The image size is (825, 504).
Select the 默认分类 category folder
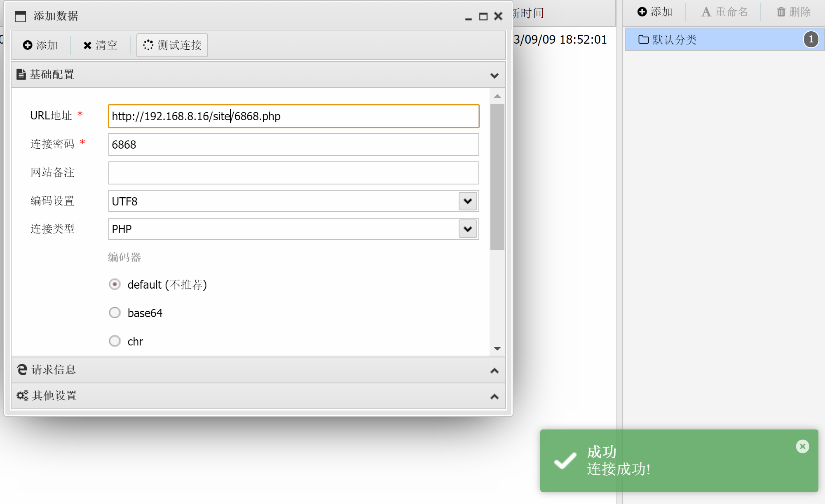(724, 40)
